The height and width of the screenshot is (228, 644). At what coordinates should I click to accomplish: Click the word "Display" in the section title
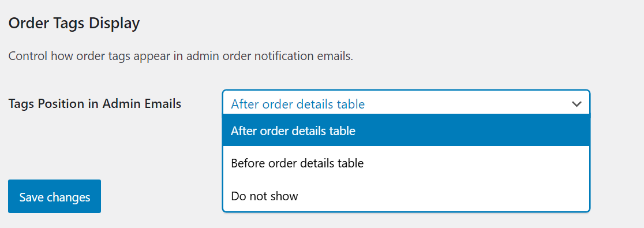[x=114, y=24]
